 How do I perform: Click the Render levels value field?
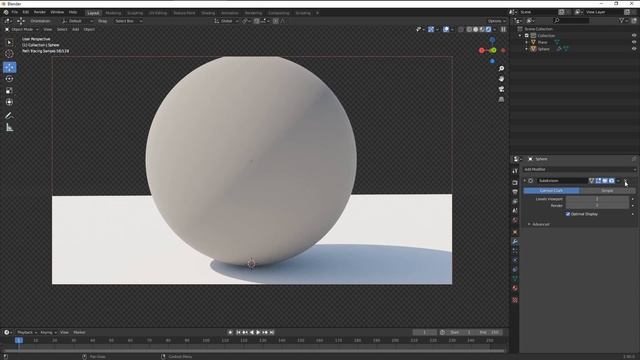[597, 206]
